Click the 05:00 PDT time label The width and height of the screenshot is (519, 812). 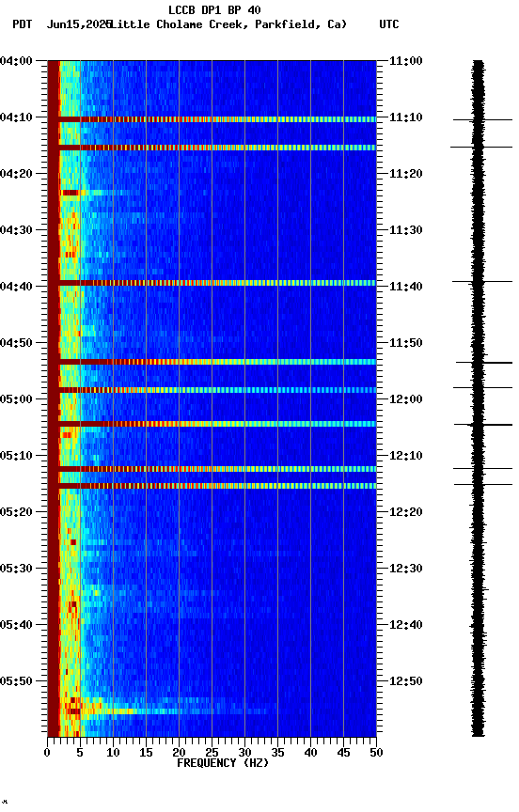[x=16, y=399]
